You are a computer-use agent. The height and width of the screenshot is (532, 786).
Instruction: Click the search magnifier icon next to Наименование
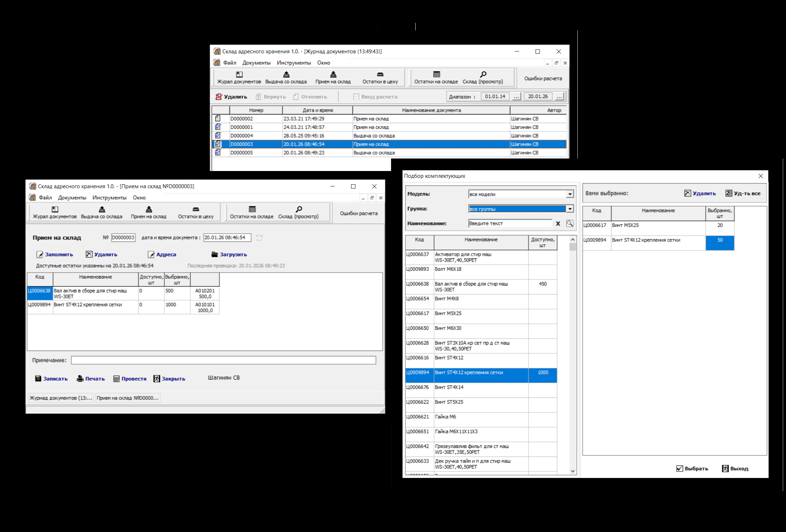tap(570, 223)
